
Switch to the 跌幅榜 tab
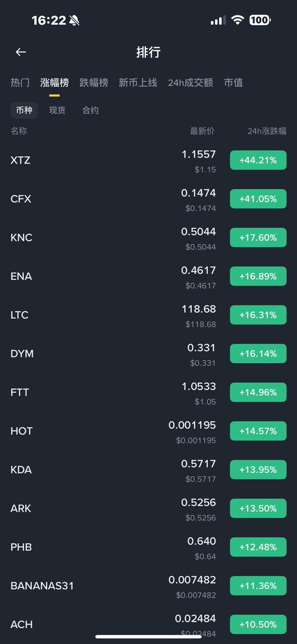pos(94,83)
